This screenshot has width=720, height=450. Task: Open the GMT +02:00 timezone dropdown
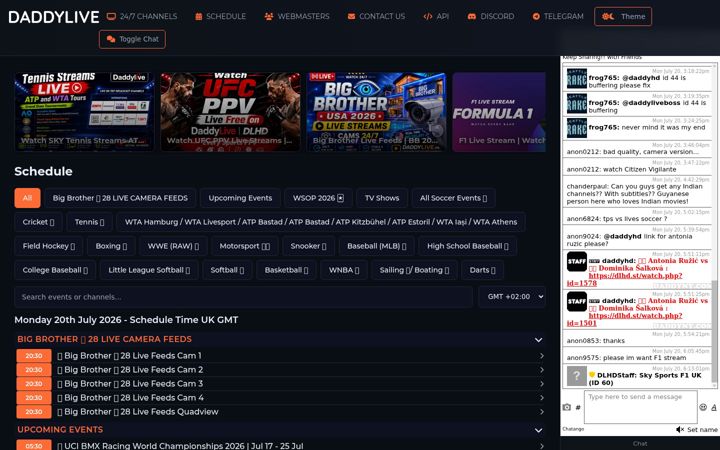(x=512, y=297)
